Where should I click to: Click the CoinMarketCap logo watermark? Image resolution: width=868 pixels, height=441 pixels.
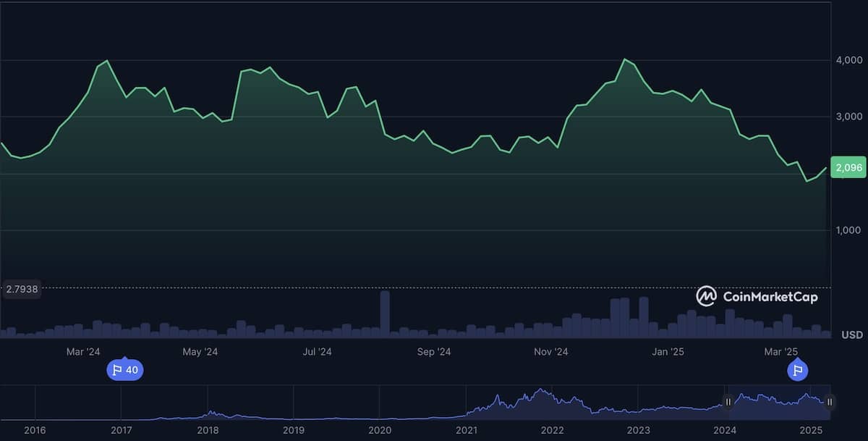pos(757,296)
